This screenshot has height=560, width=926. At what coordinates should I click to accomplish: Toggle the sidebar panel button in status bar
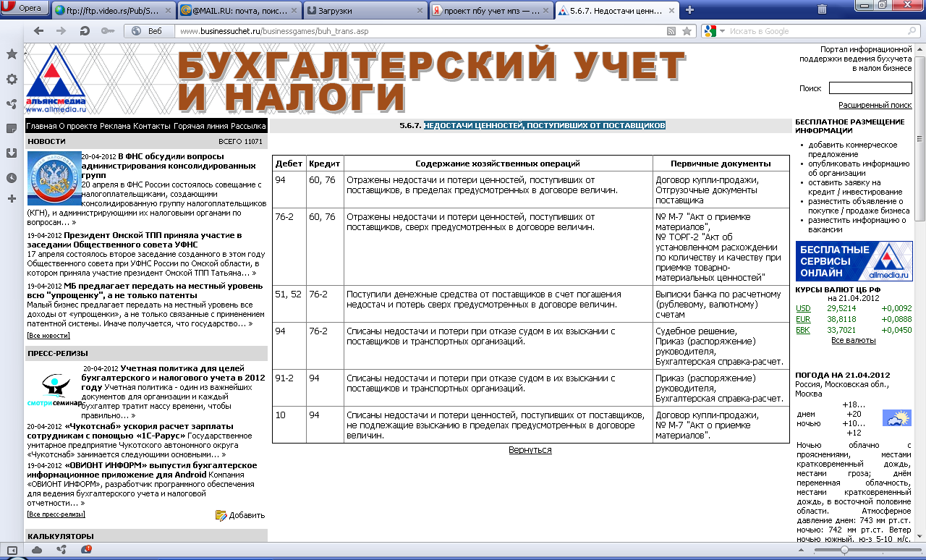12,551
